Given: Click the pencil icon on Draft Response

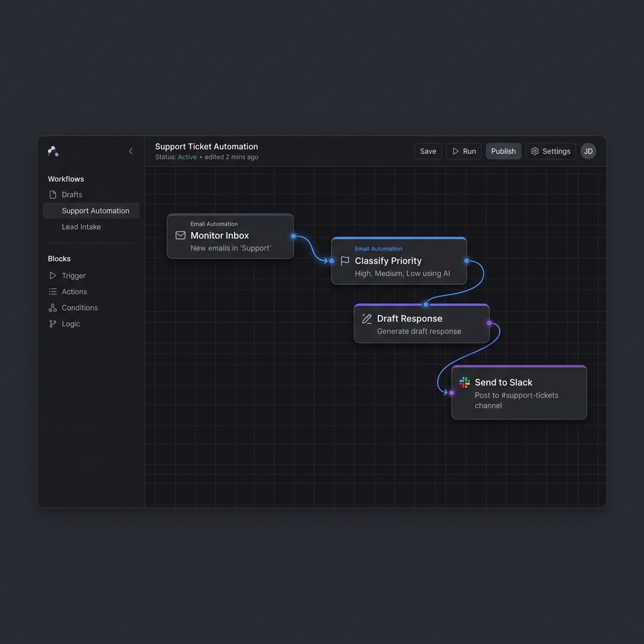Looking at the screenshot, I should tap(367, 319).
